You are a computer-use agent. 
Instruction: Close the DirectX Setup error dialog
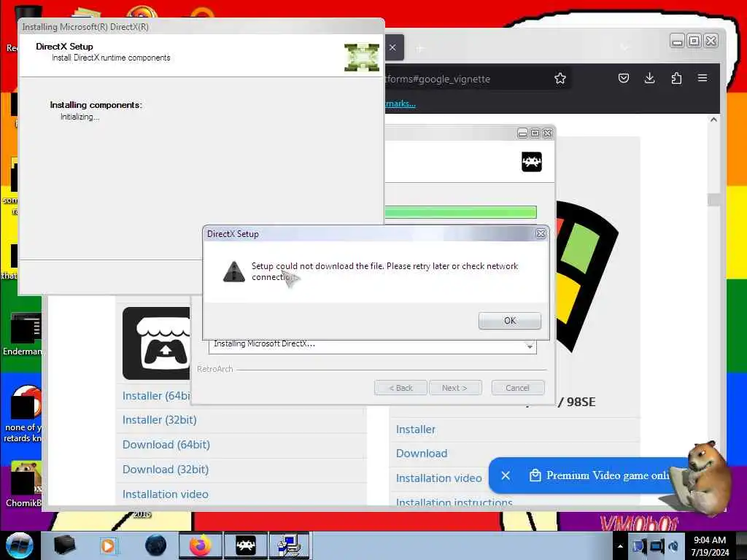coord(541,234)
